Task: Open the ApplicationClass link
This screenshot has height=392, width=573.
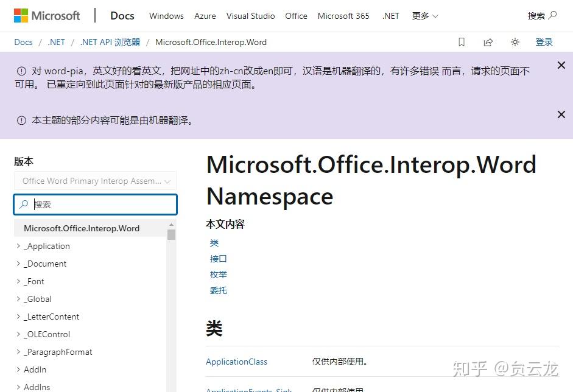Action: point(236,362)
